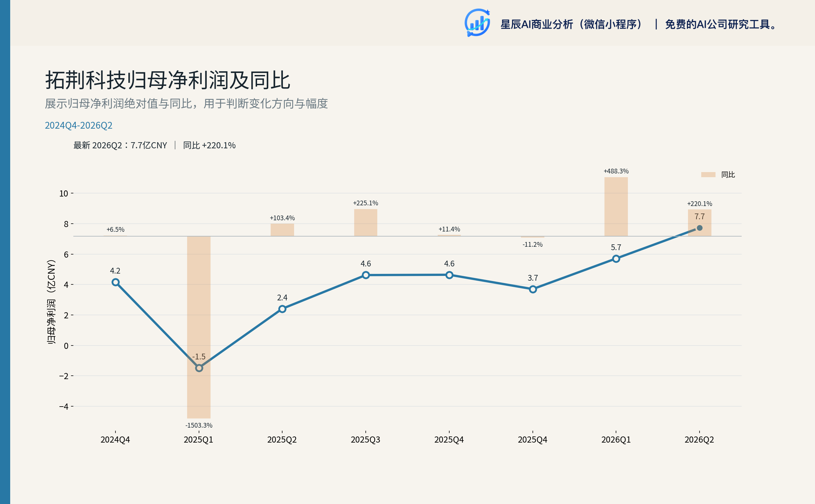Click the 同比 legend label
The width and height of the screenshot is (815, 504).
728,174
